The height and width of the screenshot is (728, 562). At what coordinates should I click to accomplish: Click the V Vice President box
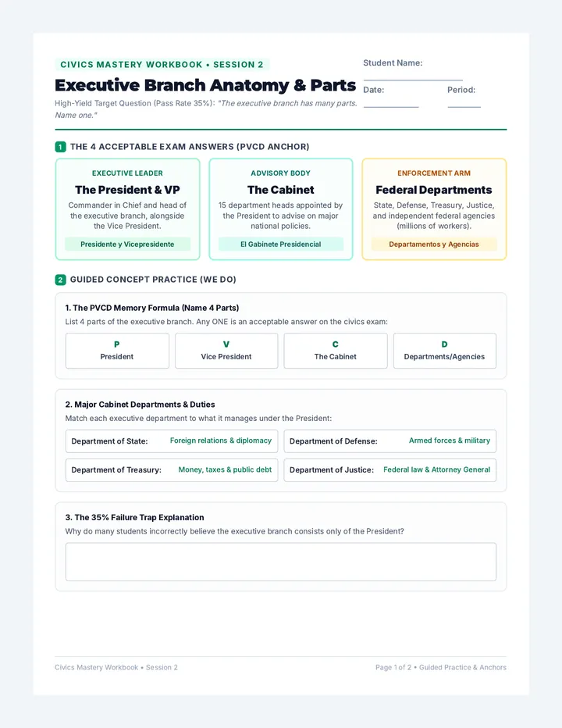(226, 351)
